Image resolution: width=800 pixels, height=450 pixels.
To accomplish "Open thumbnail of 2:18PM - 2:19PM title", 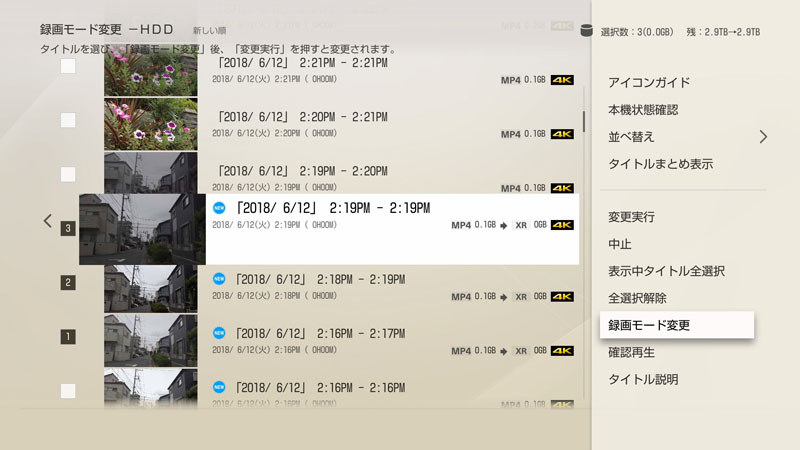I will pyautogui.click(x=151, y=289).
